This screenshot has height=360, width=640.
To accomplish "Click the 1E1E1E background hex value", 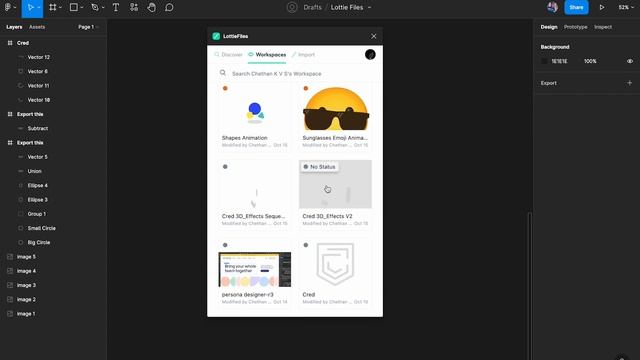I will (559, 61).
